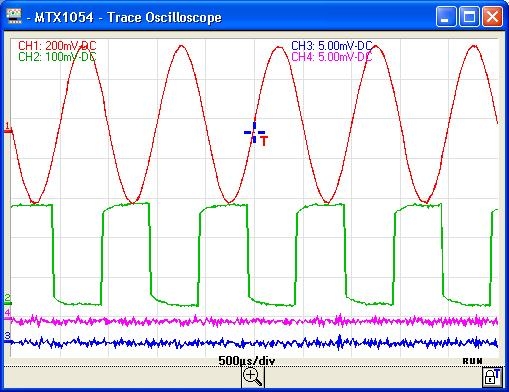Click the zoom magnifier icon at bottom
This screenshot has width=509, height=392.
point(253,377)
